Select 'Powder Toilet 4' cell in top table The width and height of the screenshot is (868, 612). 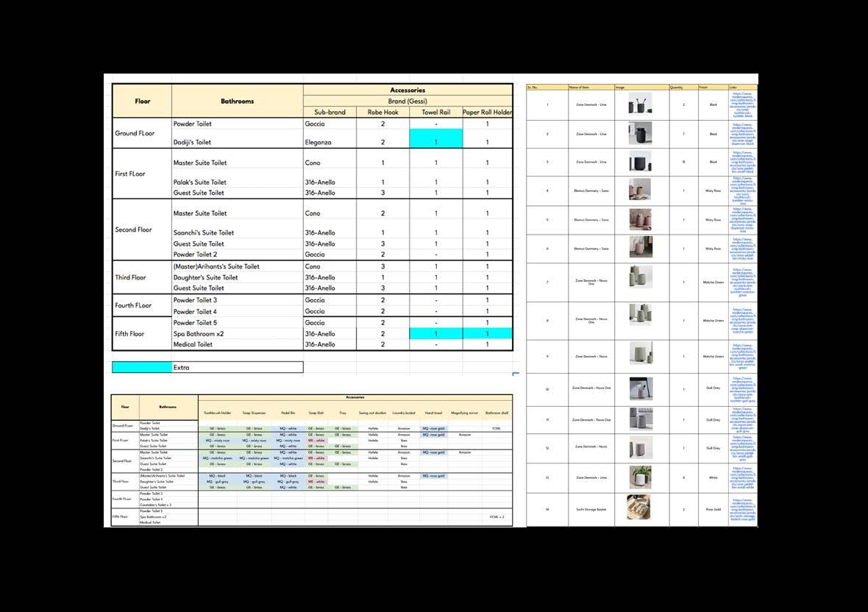point(237,311)
